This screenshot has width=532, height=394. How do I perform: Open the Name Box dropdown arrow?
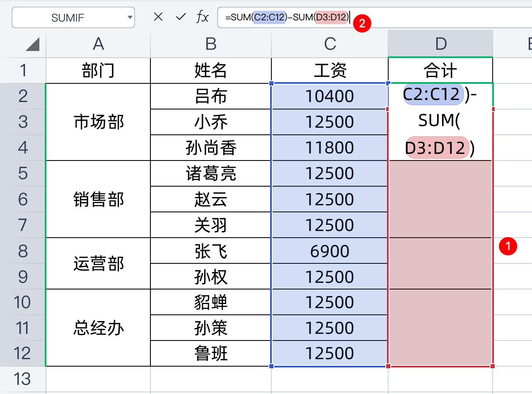[x=130, y=17]
